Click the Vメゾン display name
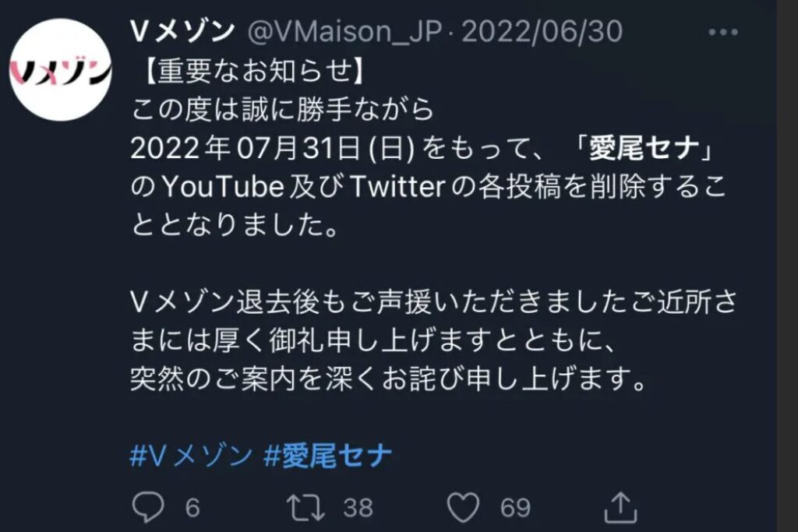The image size is (798, 532). (182, 32)
